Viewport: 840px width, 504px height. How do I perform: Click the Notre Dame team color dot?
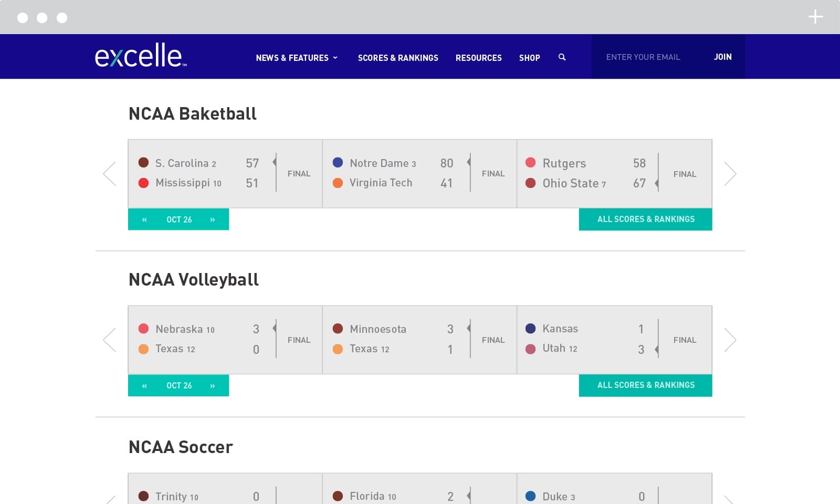tap(338, 163)
